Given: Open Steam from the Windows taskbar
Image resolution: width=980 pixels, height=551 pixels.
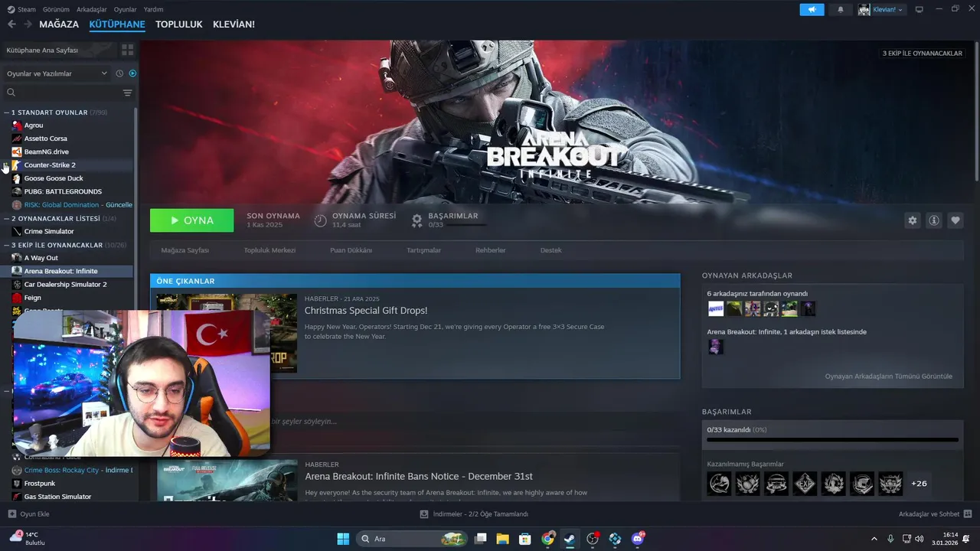Looking at the screenshot, I should 570,539.
